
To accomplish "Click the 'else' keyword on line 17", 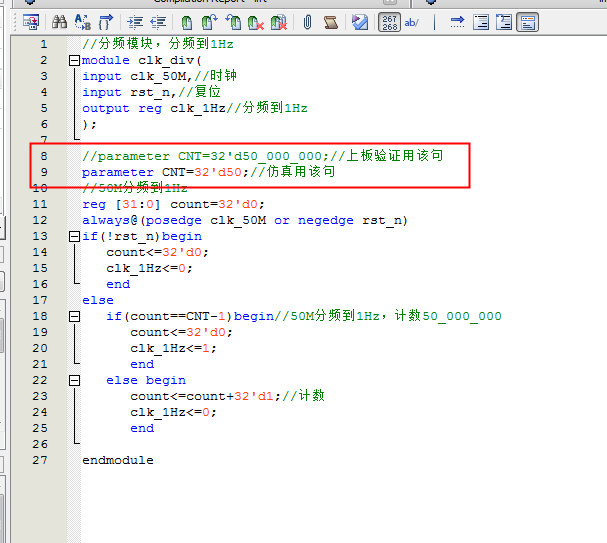I will pyautogui.click(x=98, y=300).
